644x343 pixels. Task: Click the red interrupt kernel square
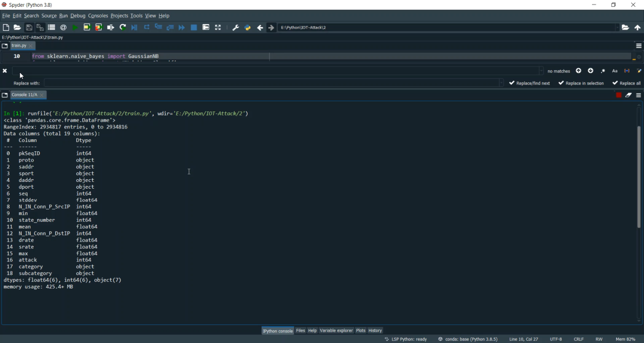[x=619, y=95]
